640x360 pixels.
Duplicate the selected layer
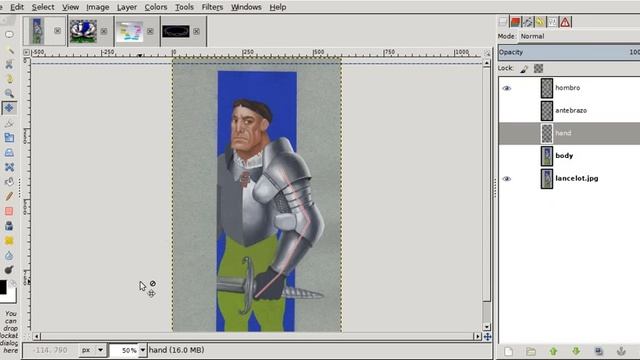598,351
